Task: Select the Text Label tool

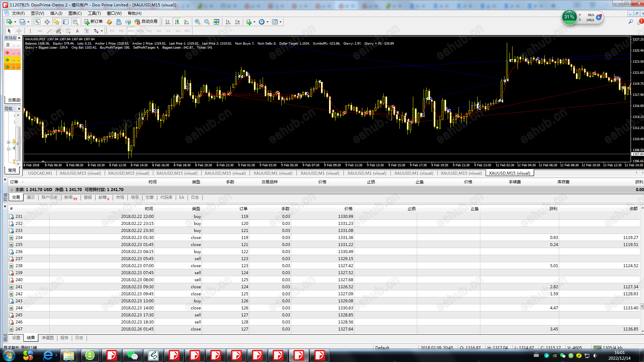Action: (87, 31)
